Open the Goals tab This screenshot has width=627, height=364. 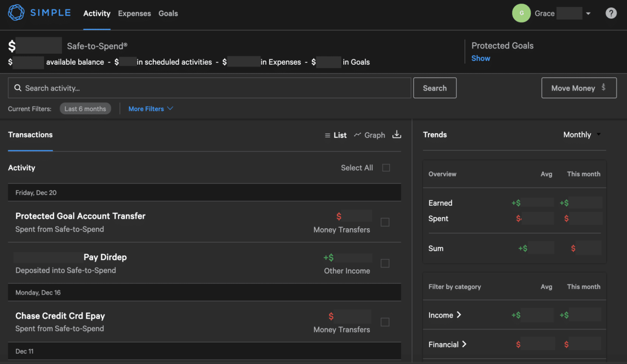coord(168,13)
